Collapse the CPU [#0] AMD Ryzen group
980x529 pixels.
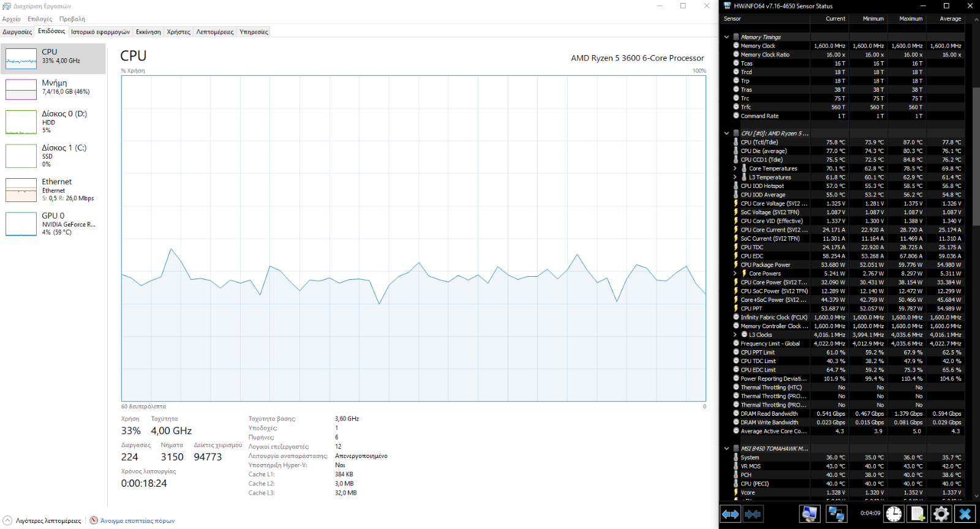tap(727, 133)
